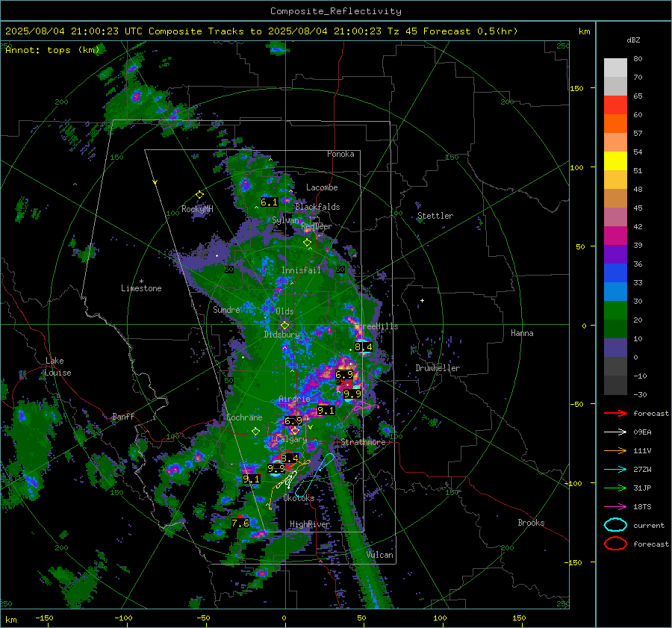
Task: Select the blue 33 dBZ legend swatch
Action: point(615,273)
